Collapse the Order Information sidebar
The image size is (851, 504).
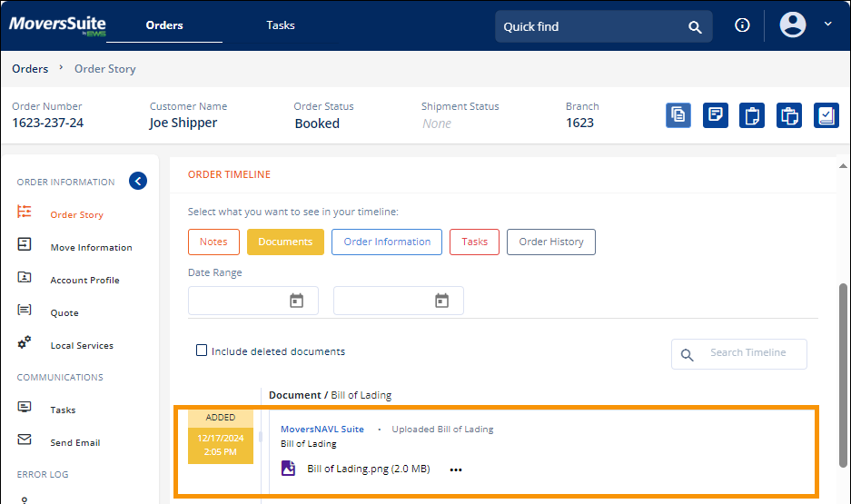tap(138, 181)
